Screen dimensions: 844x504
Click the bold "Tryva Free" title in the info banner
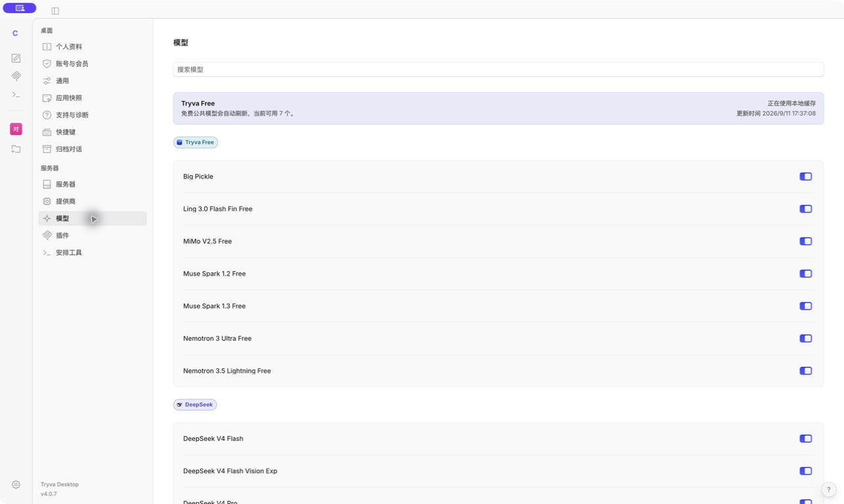198,104
